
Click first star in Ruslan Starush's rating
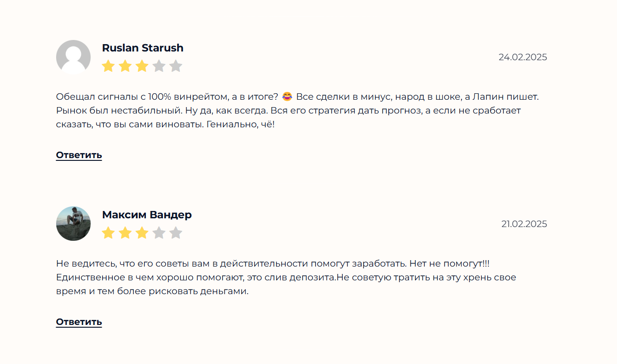point(108,66)
